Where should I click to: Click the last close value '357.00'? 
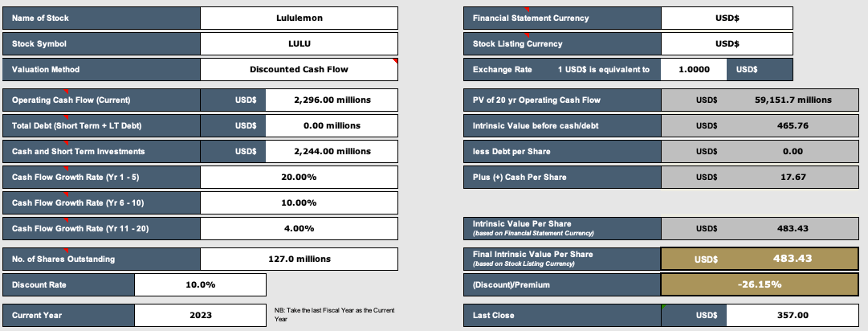coord(793,316)
